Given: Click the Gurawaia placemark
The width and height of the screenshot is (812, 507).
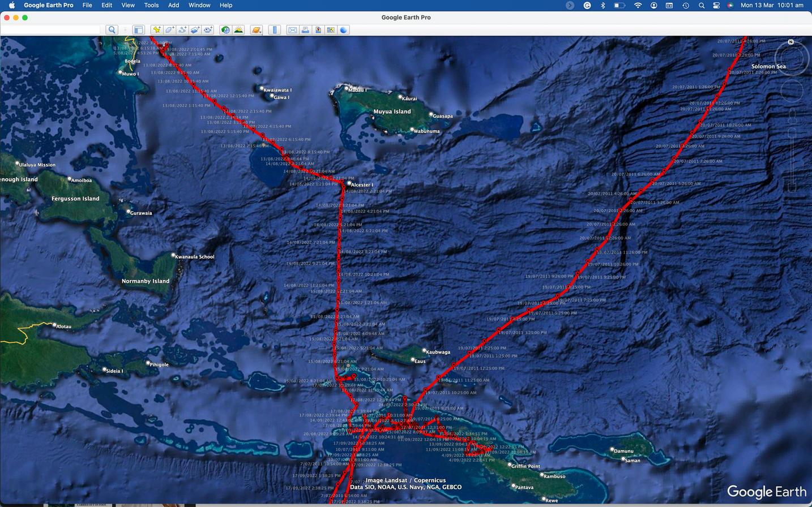Looking at the screenshot, I should pos(139,213).
